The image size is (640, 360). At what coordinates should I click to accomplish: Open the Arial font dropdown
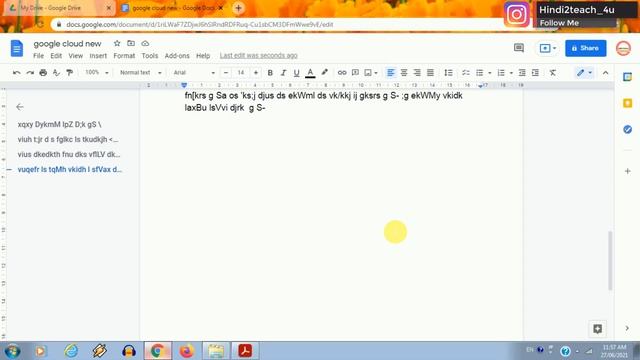click(194, 73)
